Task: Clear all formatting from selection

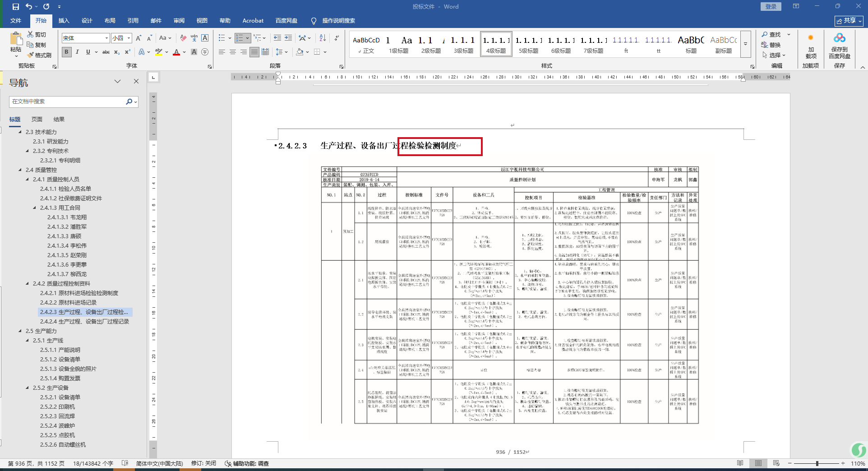Action: tap(183, 38)
